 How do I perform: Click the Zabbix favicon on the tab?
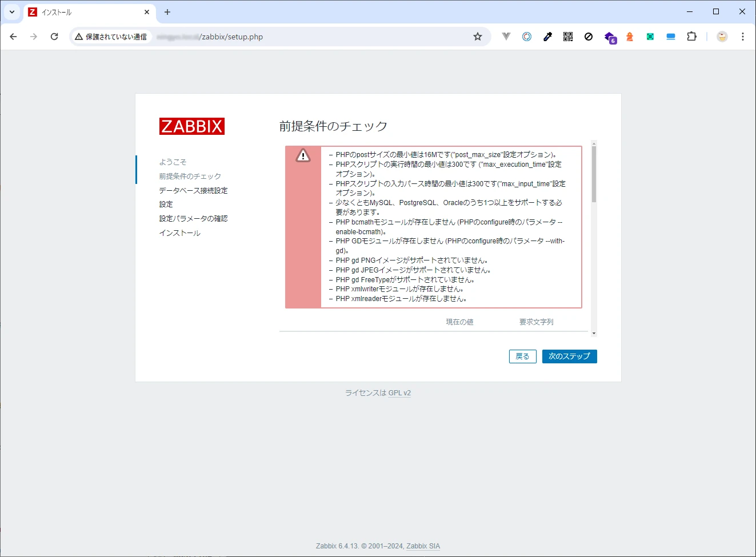click(x=33, y=12)
